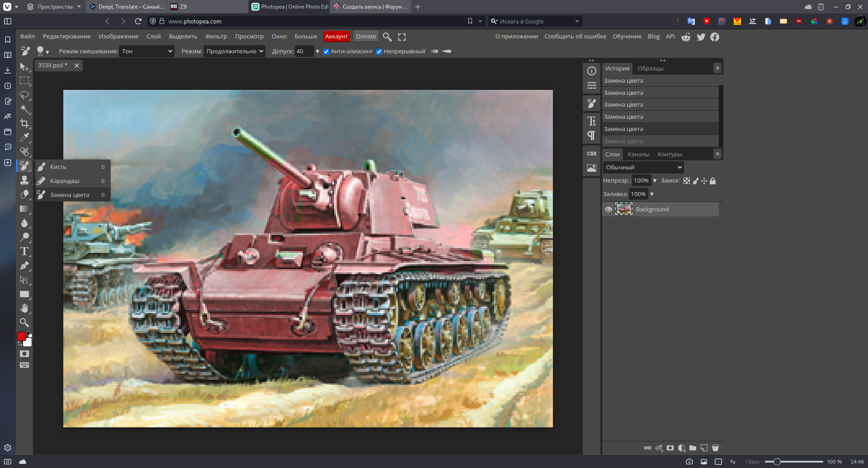Select the Hand tool
The height and width of the screenshot is (468, 868).
(x=25, y=309)
